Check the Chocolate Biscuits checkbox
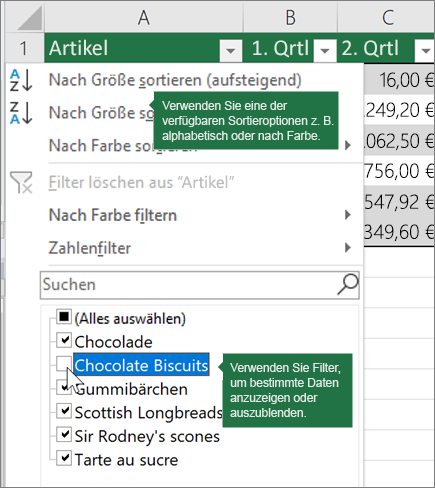Image resolution: width=435 pixels, height=488 pixels. (64, 364)
